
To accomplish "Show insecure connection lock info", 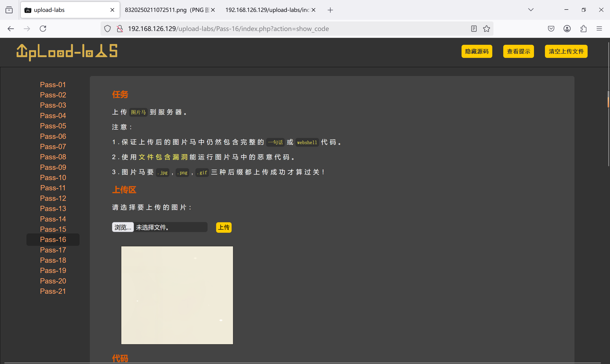I will click(x=120, y=29).
